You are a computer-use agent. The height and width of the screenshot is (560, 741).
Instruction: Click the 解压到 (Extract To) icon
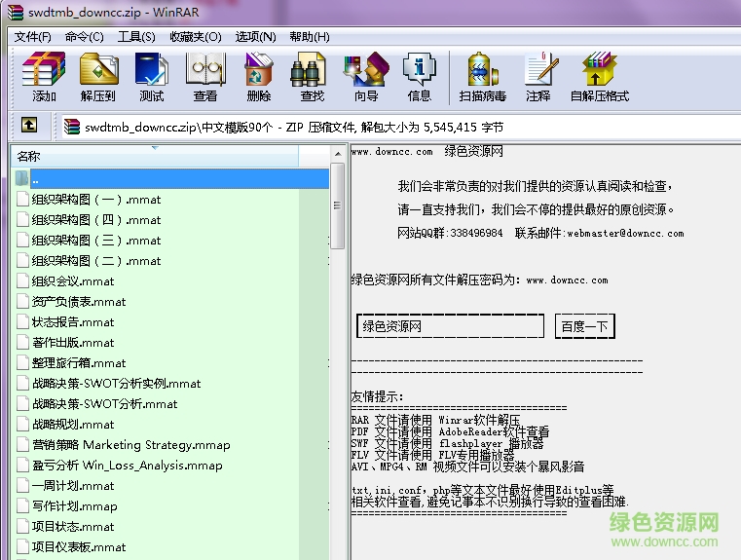(97, 76)
